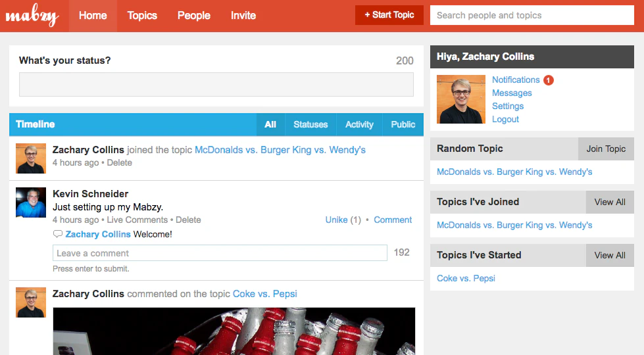Open Live Comments on Kevin's status

pyautogui.click(x=137, y=220)
